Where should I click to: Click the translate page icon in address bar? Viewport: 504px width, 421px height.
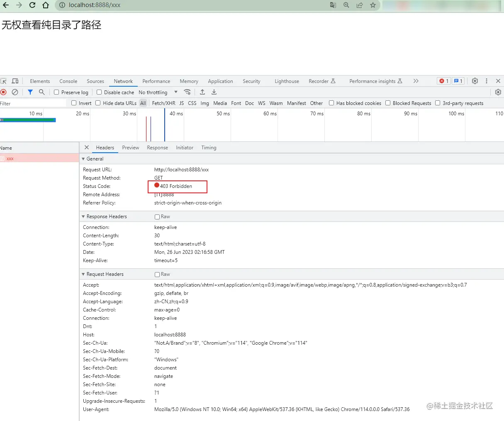pyautogui.click(x=333, y=5)
